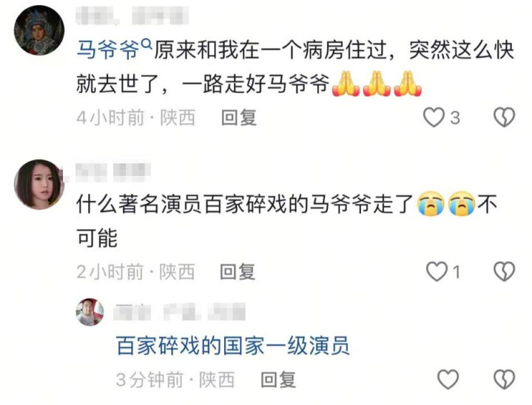Screen dimensions: 532x405
Task: Reply to the 2小时前 comment via 回复
Action: pos(238,272)
